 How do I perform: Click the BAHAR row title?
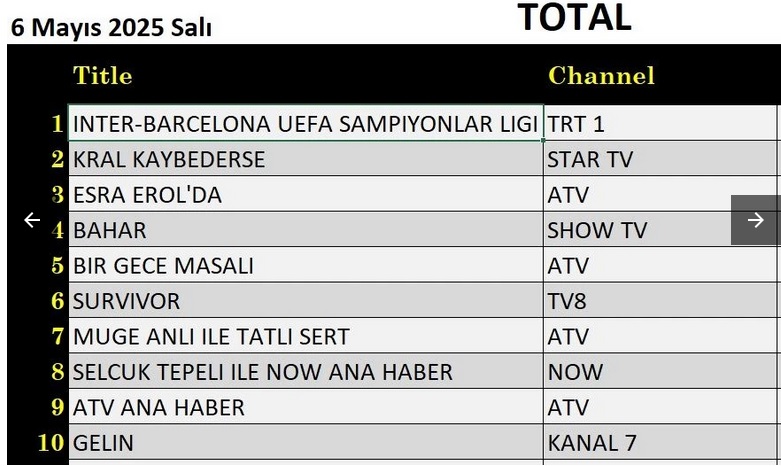coord(305,230)
